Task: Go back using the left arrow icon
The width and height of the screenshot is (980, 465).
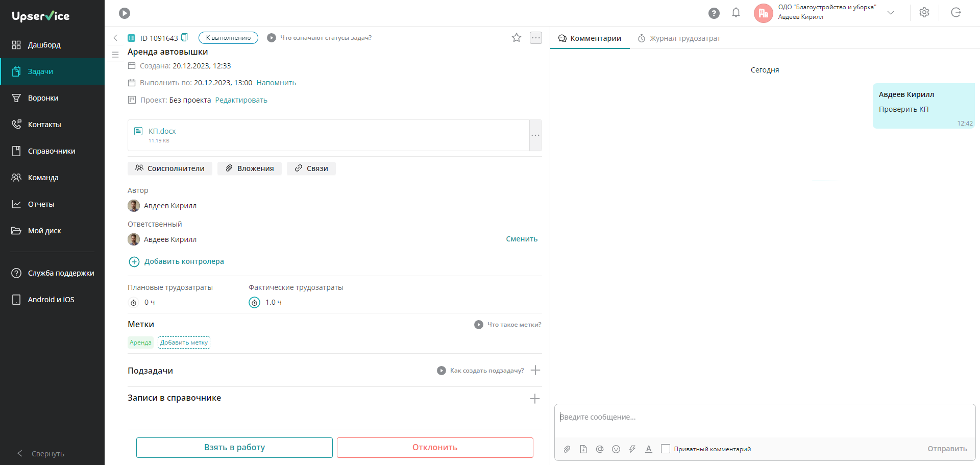Action: pos(115,38)
